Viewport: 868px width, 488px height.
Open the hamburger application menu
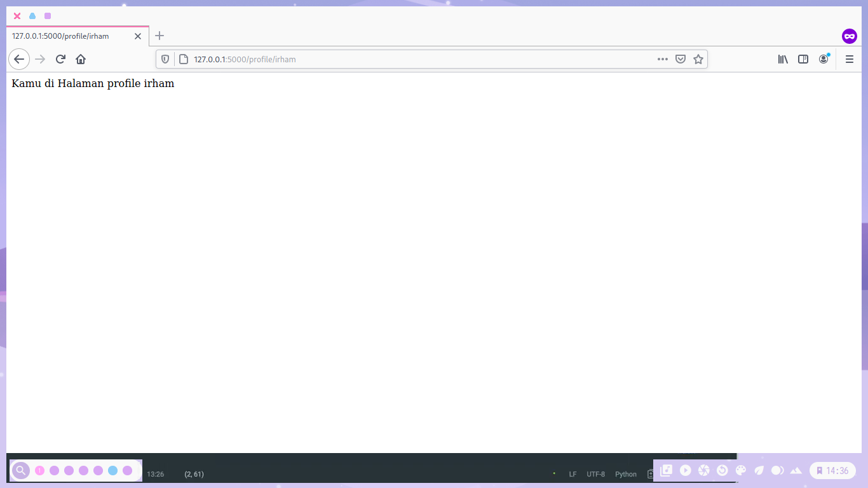(x=849, y=59)
